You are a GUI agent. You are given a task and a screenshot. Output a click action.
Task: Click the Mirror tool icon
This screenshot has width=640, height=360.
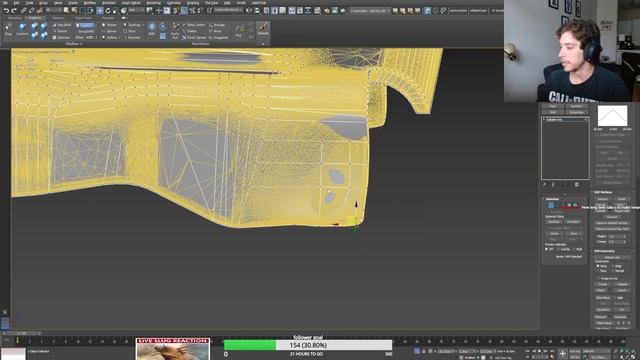tap(249, 11)
